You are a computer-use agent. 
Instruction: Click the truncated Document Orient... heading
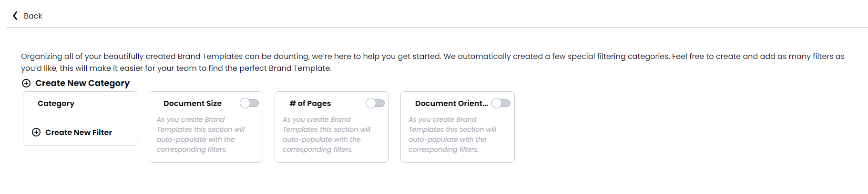[x=451, y=103]
